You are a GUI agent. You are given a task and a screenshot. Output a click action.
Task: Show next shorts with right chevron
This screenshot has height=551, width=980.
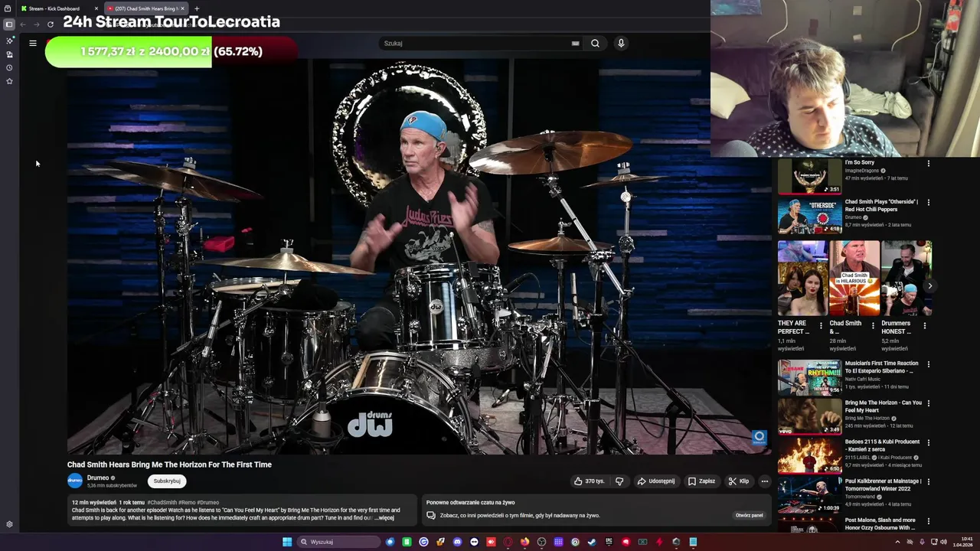click(x=929, y=286)
